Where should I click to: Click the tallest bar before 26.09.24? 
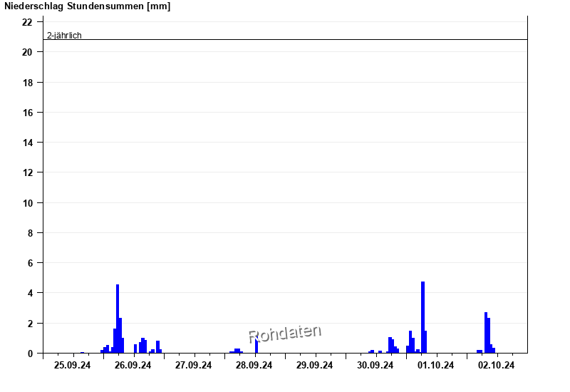click(x=118, y=319)
